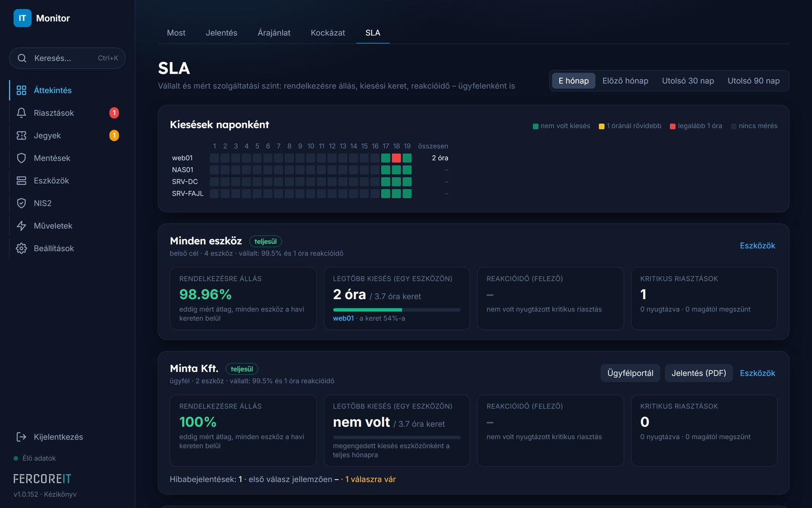Click the Kézikönyv link
The height and width of the screenshot is (508, 812).
click(x=60, y=494)
